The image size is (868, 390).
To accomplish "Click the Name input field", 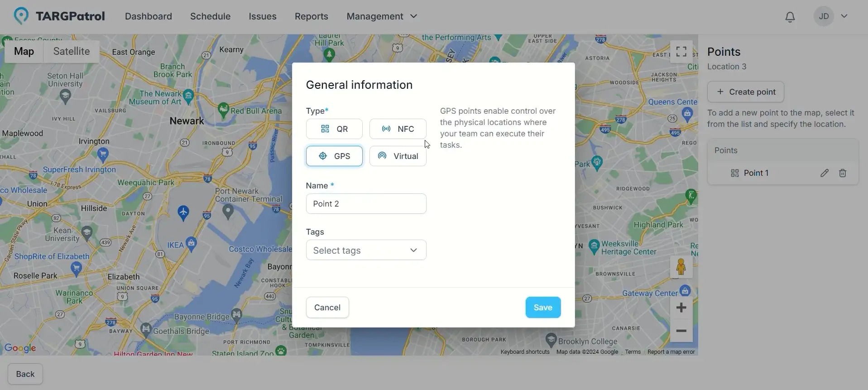I will [x=366, y=204].
